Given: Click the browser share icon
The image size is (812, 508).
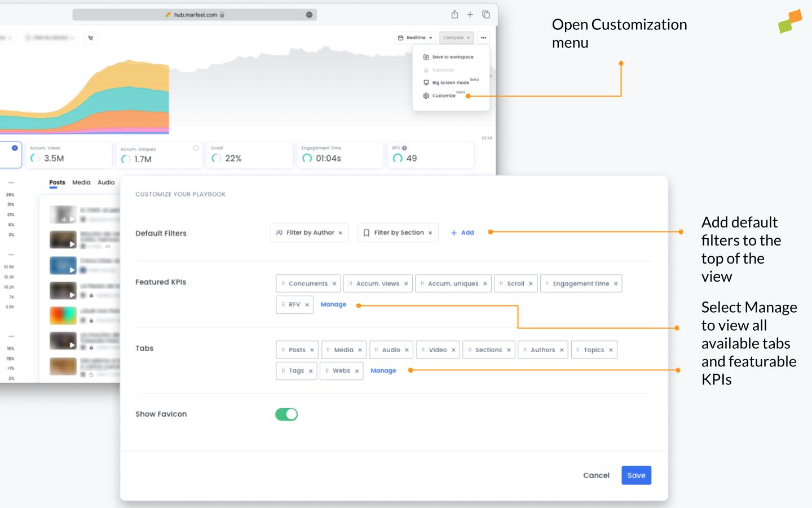Looking at the screenshot, I should click(454, 15).
